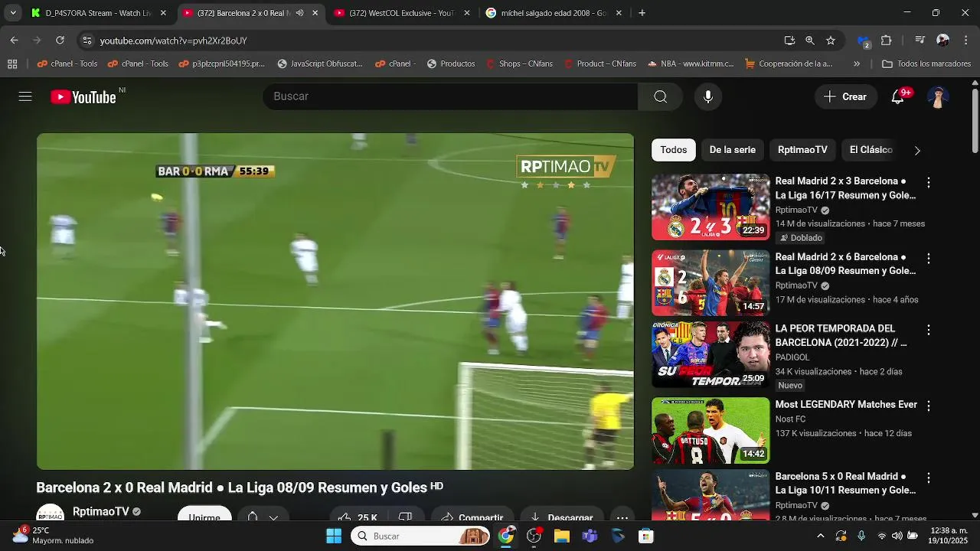Select RptimaoTV filter chip
The height and width of the screenshot is (551, 980).
point(802,150)
